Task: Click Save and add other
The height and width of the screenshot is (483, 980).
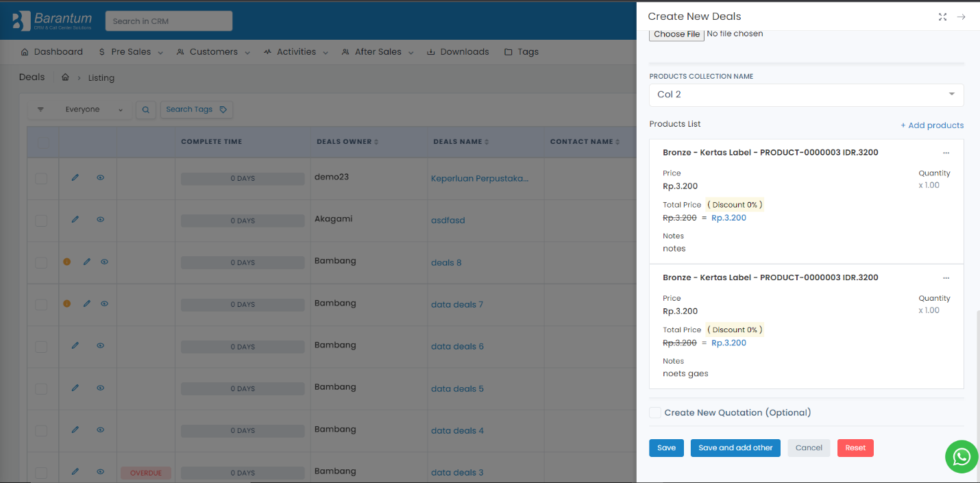Action: (x=735, y=448)
